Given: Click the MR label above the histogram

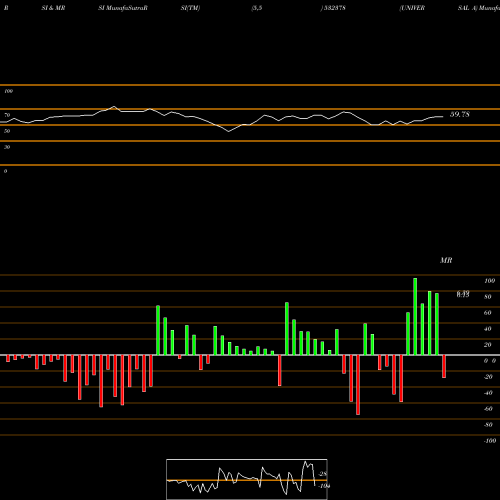Looking at the screenshot, I should pyautogui.click(x=446, y=260).
